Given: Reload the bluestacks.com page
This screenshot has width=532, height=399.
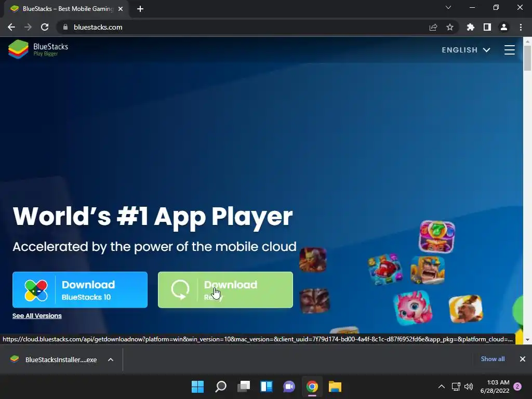Looking at the screenshot, I should coord(45,27).
